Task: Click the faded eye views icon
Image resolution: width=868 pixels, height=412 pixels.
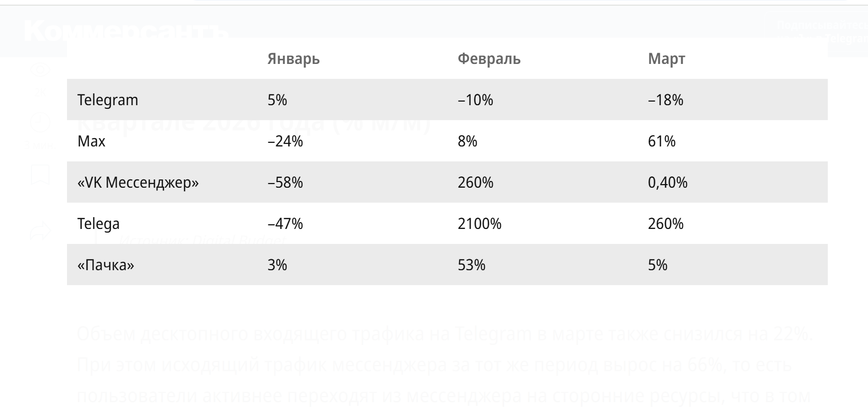Action: coord(40,69)
